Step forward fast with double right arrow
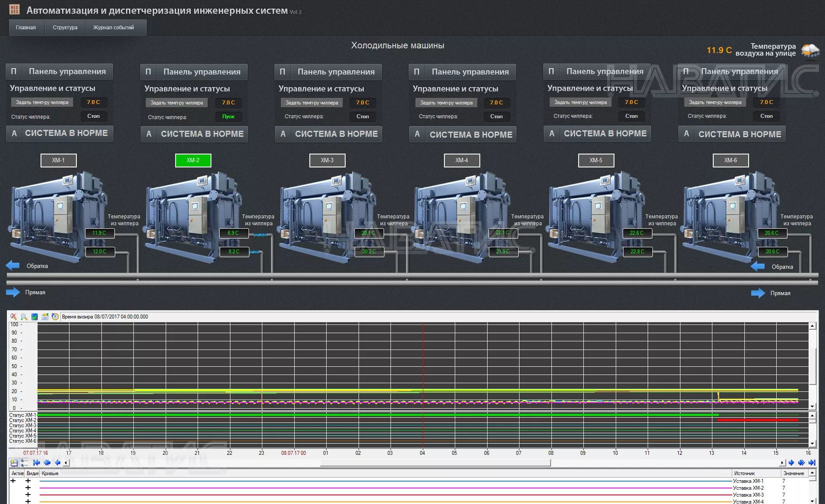Viewport: 825px width, 504px height. (801, 463)
